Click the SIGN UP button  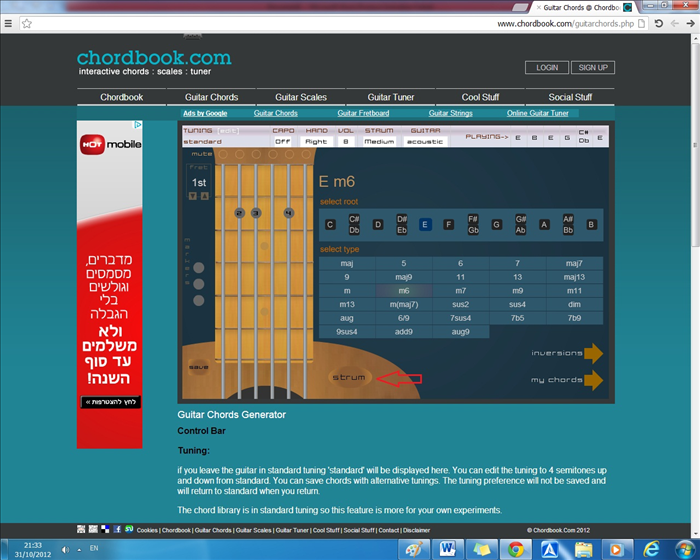click(593, 67)
